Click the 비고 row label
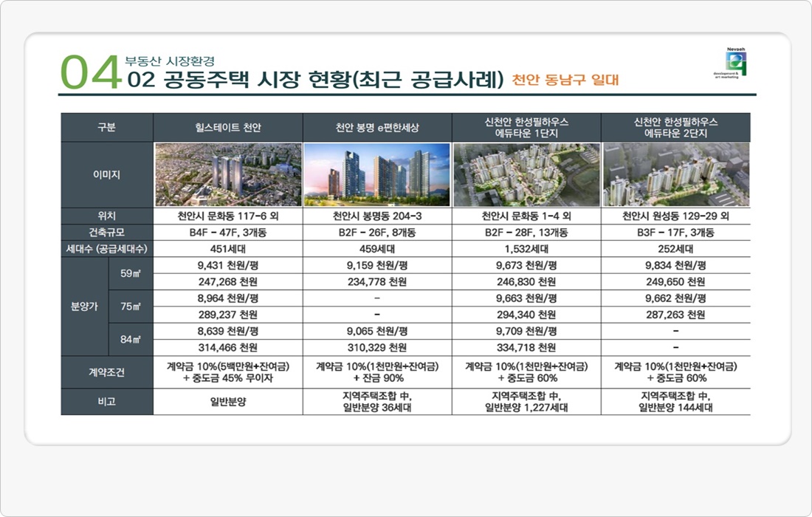 [107, 402]
